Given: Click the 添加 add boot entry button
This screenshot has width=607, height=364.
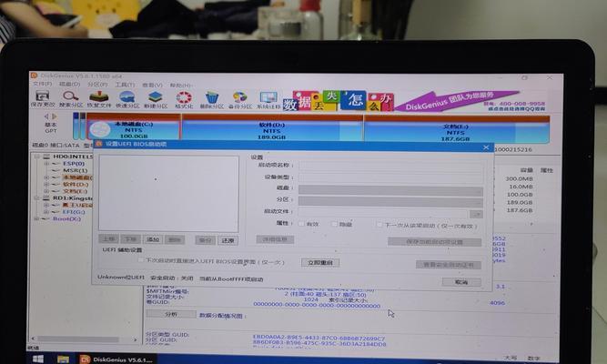Looking at the screenshot, I should (153, 239).
